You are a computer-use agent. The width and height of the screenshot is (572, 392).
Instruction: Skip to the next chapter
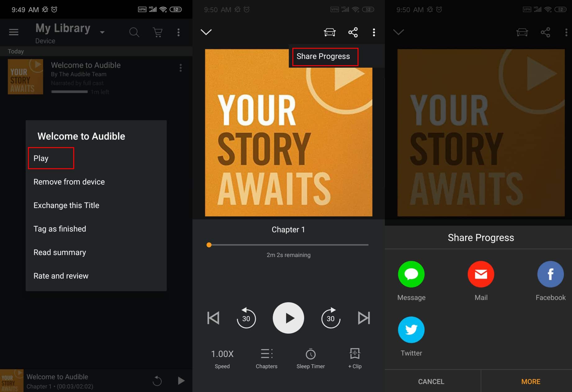pyautogui.click(x=364, y=318)
